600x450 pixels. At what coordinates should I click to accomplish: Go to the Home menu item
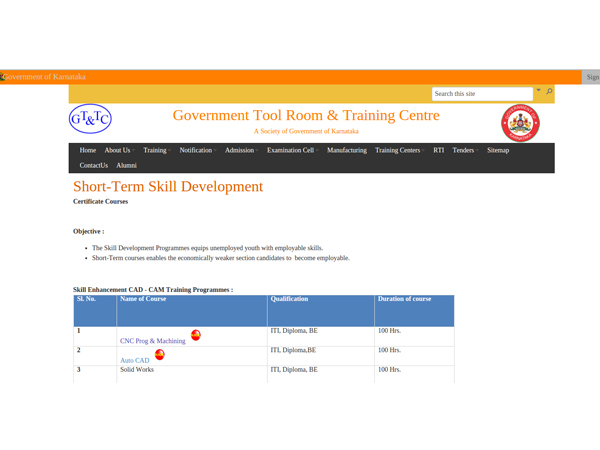click(88, 150)
